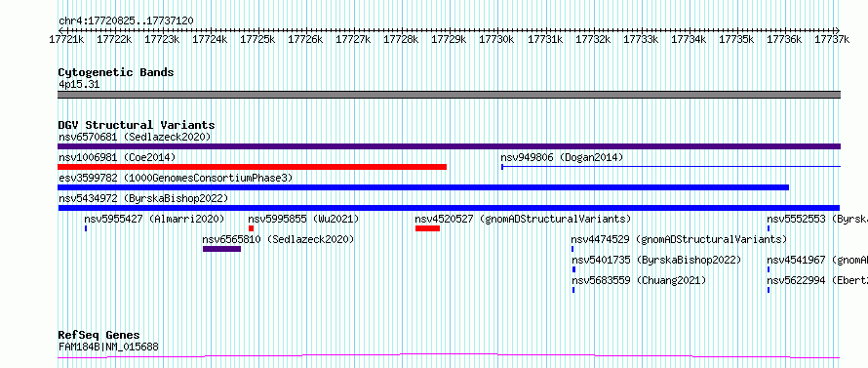This screenshot has height=368, width=868.
Task: Click the nsv6570681 purple variant bar
Action: click(x=449, y=146)
